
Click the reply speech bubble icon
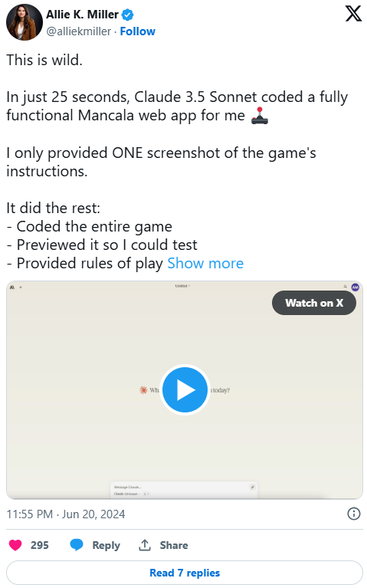pyautogui.click(x=77, y=545)
